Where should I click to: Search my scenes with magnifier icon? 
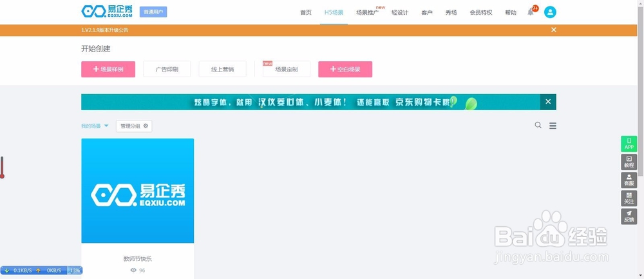coord(538,125)
